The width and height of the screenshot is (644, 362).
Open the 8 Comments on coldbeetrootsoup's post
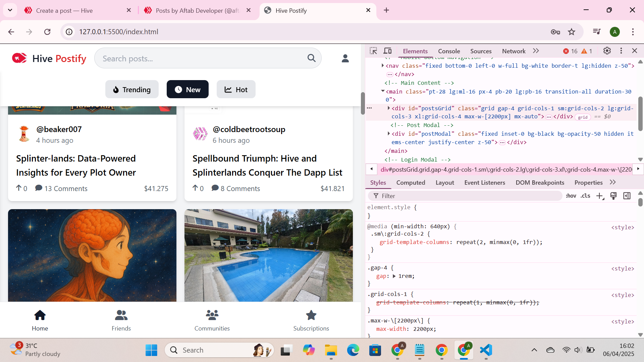(x=236, y=189)
